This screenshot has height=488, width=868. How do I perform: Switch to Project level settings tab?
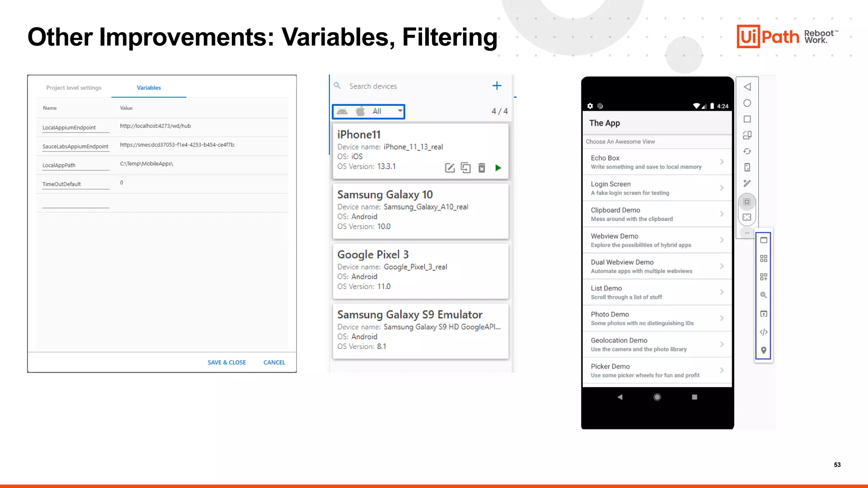tap(74, 88)
